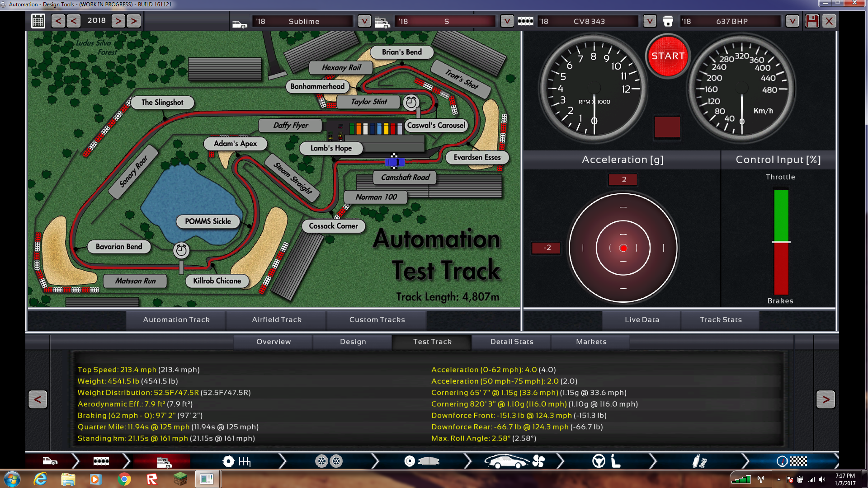The width and height of the screenshot is (868, 488).
Task: Open the suspension spring step icon
Action: [x=699, y=461]
